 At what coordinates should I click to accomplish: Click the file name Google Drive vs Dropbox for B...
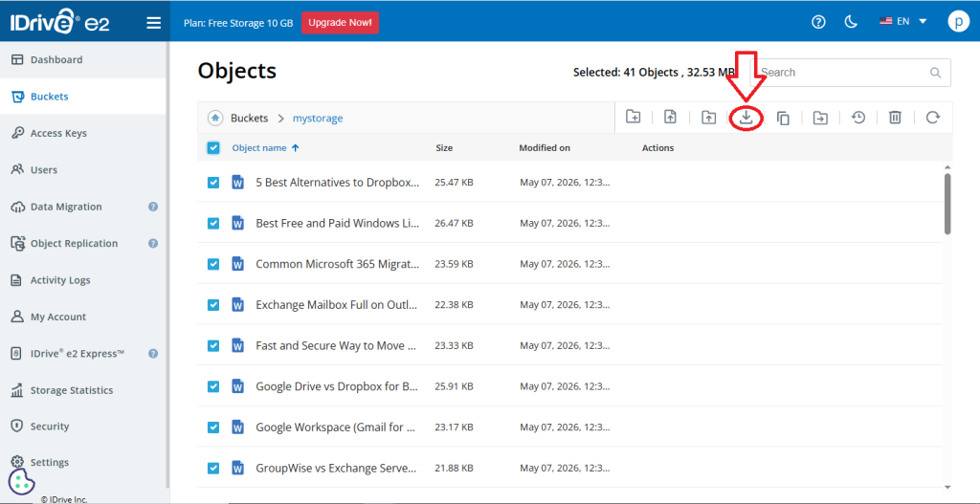337,386
